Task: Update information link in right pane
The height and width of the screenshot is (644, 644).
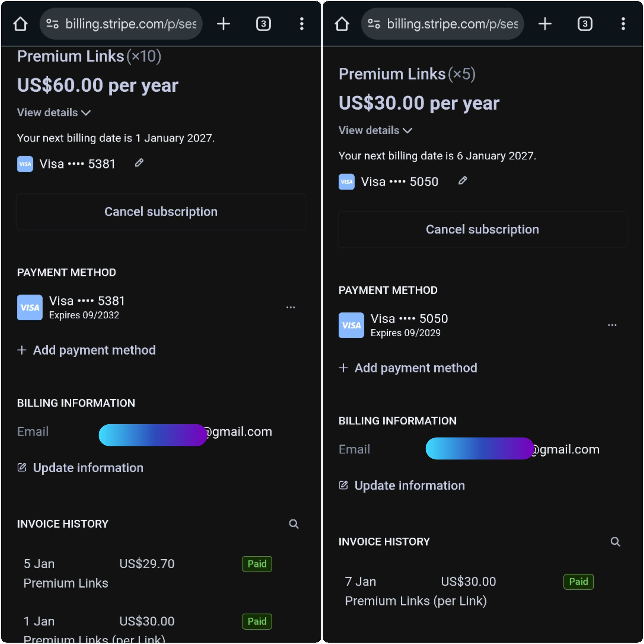Action: 402,486
